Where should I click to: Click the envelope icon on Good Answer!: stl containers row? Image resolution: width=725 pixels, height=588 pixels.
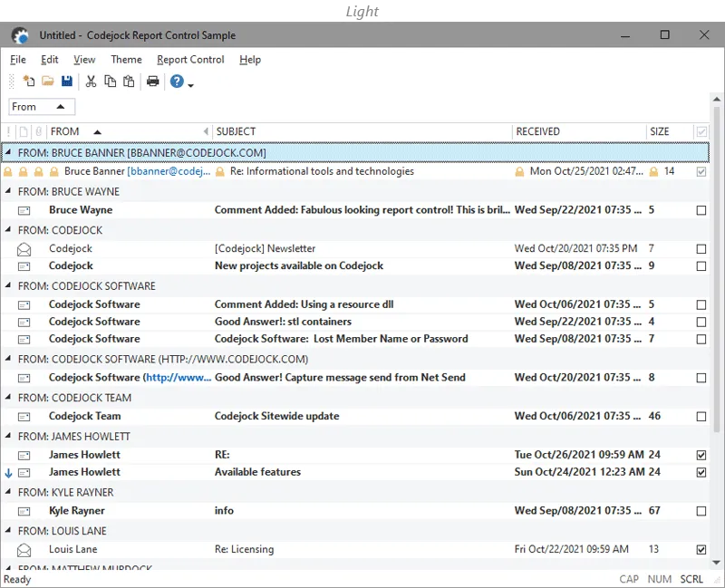[x=24, y=323]
